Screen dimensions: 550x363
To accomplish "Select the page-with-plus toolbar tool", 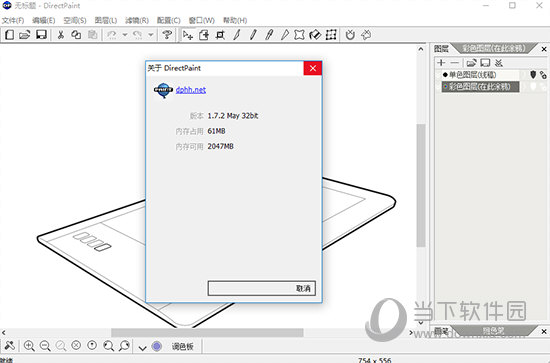I will pos(204,35).
